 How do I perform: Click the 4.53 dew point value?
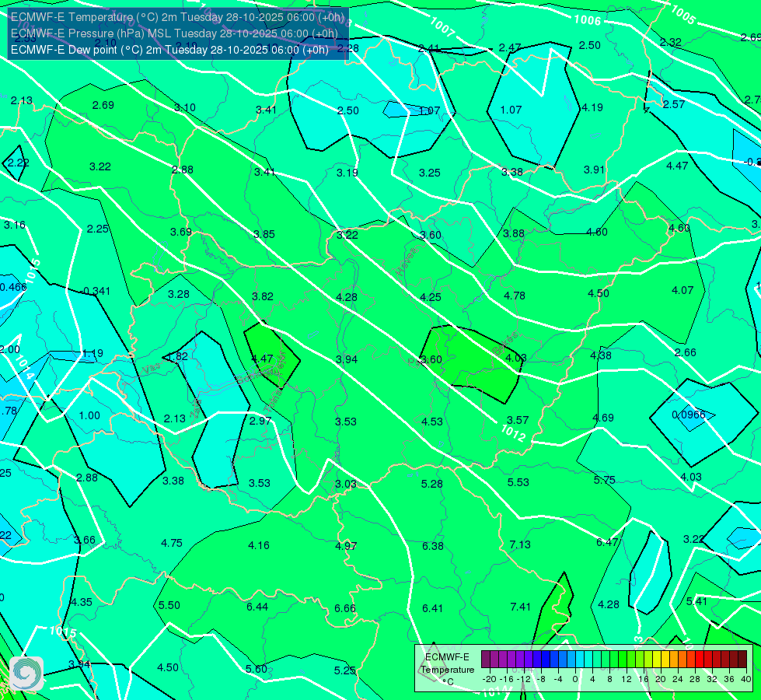[432, 421]
